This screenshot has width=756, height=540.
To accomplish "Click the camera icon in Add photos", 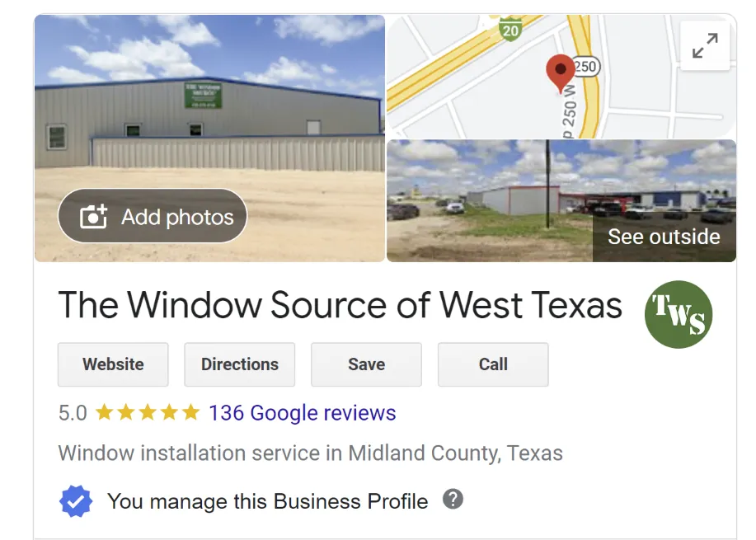I will click(x=93, y=216).
